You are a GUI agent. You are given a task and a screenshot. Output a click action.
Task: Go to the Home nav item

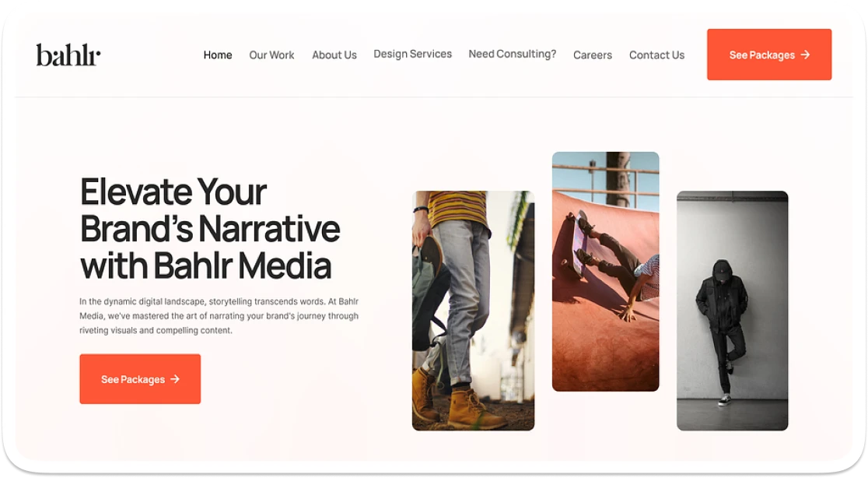click(x=218, y=54)
